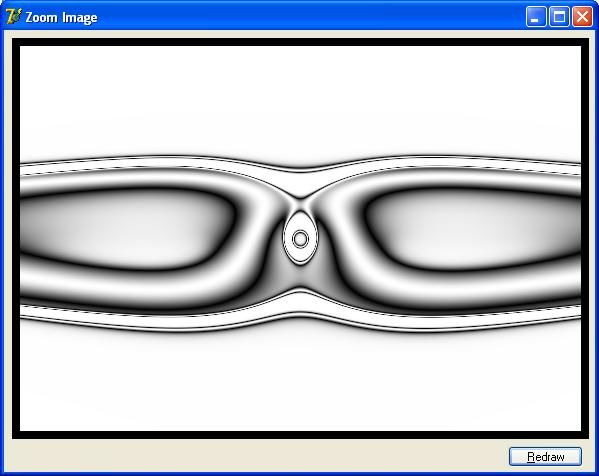Click the black frame's bottom border
This screenshot has width=599, height=476.
pos(300,435)
